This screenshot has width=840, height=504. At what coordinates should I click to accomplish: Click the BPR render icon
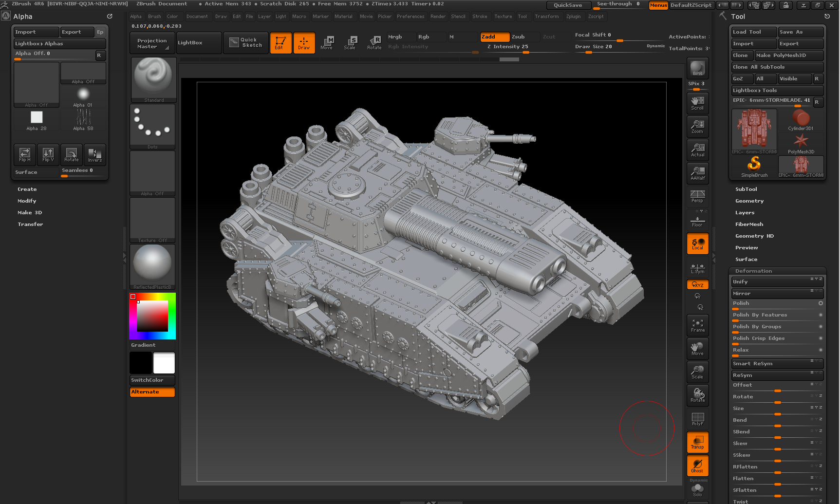[697, 68]
